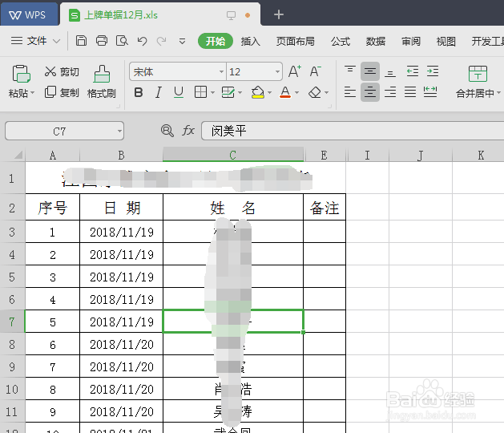This screenshot has width=504, height=433.
Task: Open the 视图 tab
Action: 446,41
